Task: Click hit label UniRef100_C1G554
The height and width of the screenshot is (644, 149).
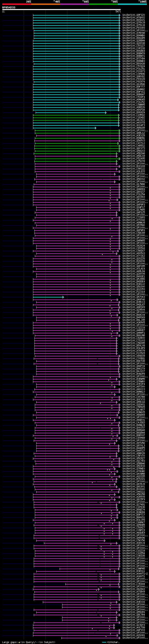Action: coord(133,553)
